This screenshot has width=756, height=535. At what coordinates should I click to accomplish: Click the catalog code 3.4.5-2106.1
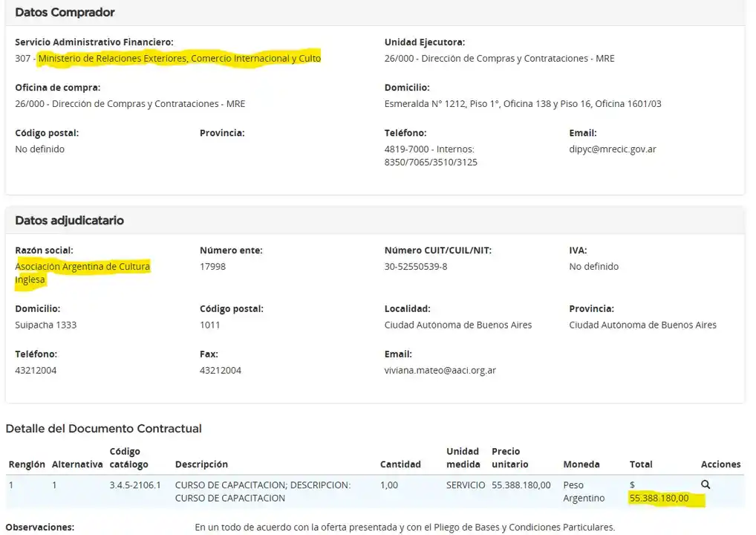[135, 485]
